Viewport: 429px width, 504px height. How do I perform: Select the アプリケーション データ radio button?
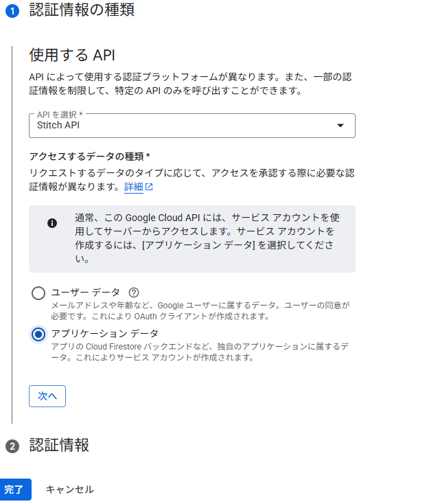point(38,334)
